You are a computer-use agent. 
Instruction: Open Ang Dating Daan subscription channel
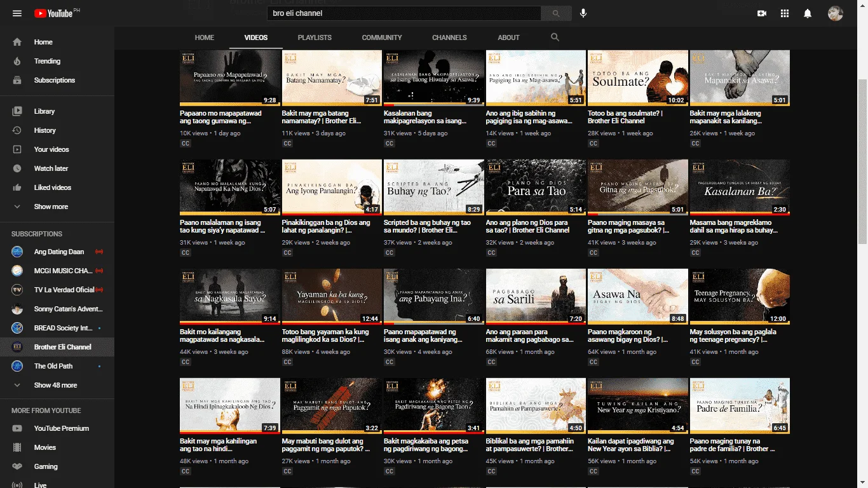57,252
